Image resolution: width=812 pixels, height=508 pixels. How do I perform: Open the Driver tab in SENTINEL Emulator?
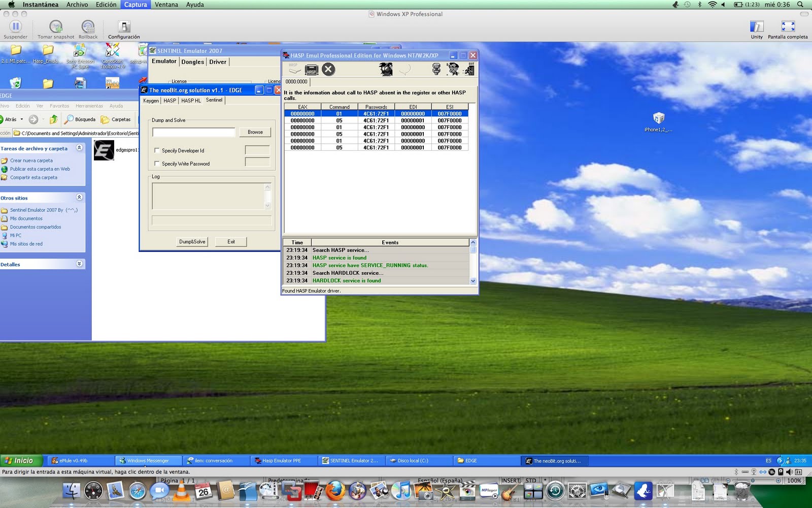(x=218, y=62)
